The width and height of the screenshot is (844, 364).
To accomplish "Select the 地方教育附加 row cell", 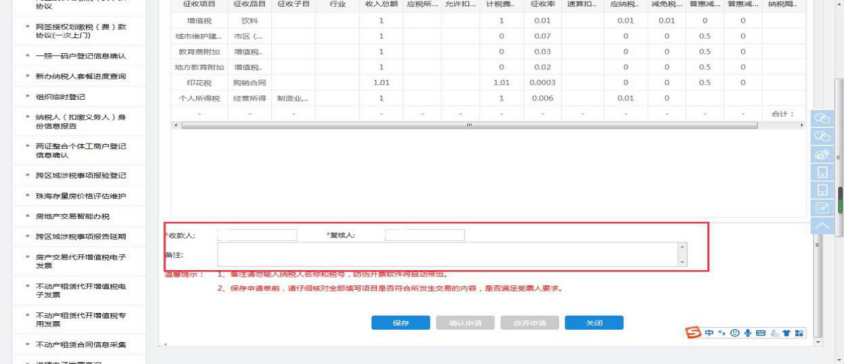I will pos(199,67).
